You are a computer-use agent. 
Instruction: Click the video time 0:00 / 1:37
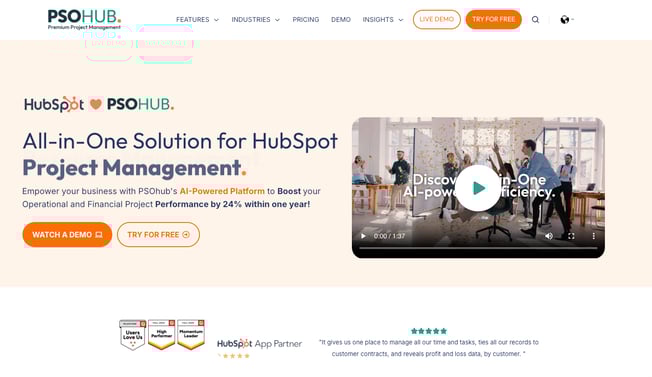click(x=389, y=236)
